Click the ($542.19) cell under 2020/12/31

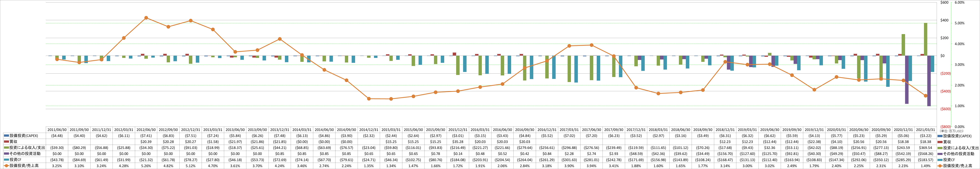point(903,154)
